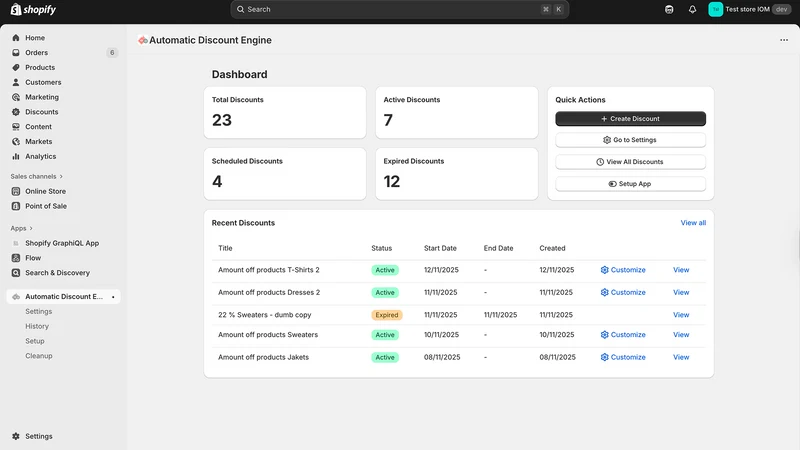Click title Amount off products Sweaters
The height and width of the screenshot is (450, 800).
pyautogui.click(x=268, y=335)
